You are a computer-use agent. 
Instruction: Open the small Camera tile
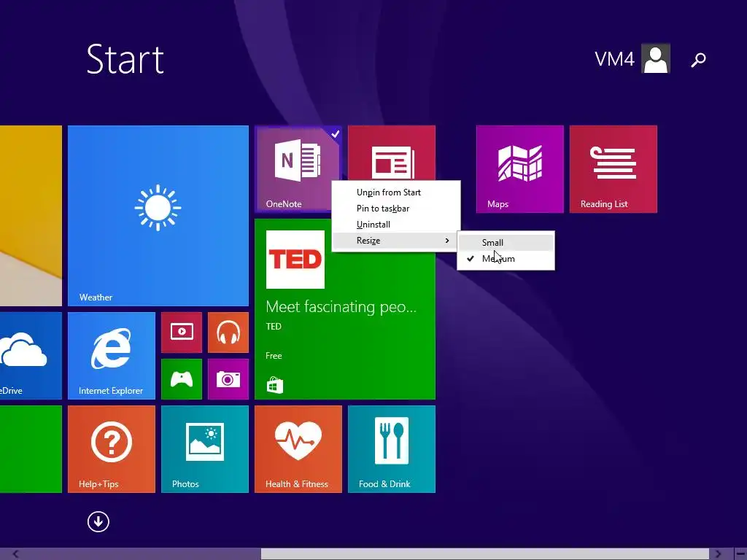[228, 379]
